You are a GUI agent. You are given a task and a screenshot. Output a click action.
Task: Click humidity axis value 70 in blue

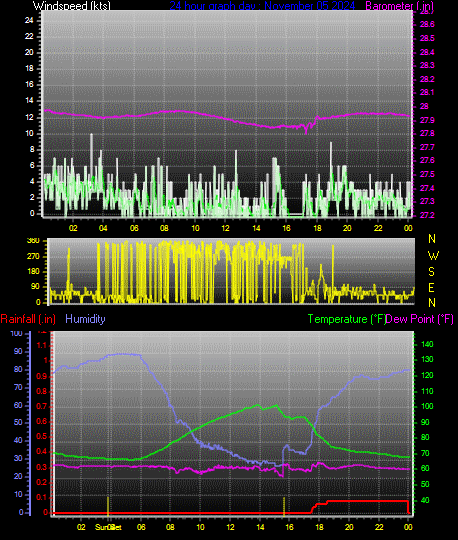[18, 387]
